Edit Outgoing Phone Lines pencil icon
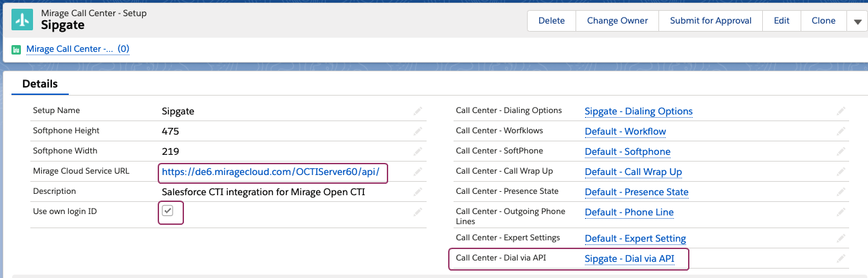The height and width of the screenshot is (278, 868). pyautogui.click(x=841, y=212)
